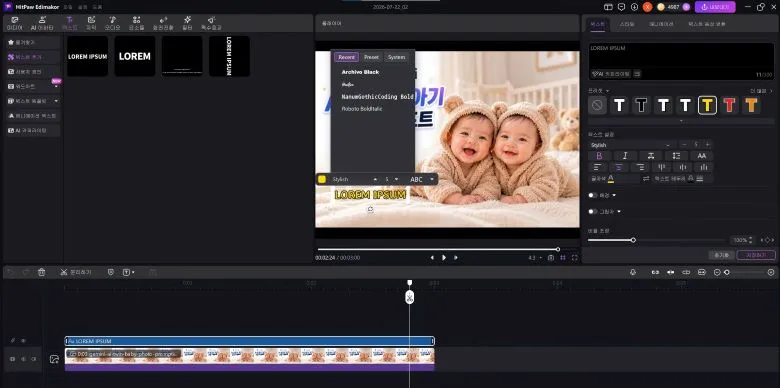This screenshot has width=780, height=388.
Task: Select the red T text preset
Action: point(729,105)
